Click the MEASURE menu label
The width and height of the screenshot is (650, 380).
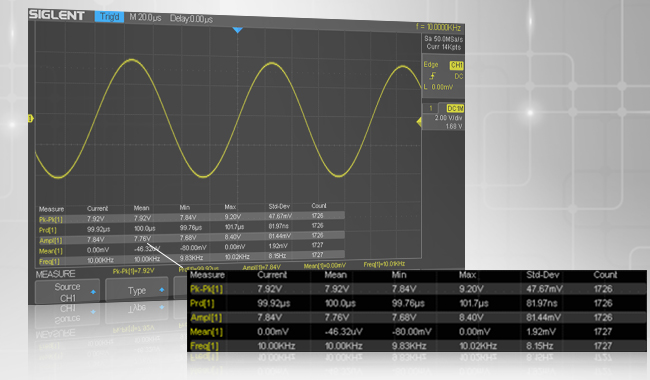coord(55,274)
